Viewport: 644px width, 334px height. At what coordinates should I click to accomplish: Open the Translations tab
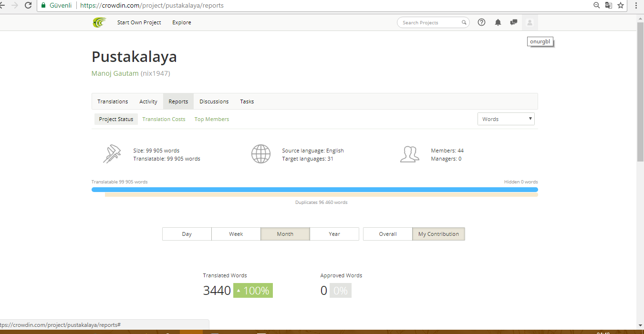(x=113, y=101)
